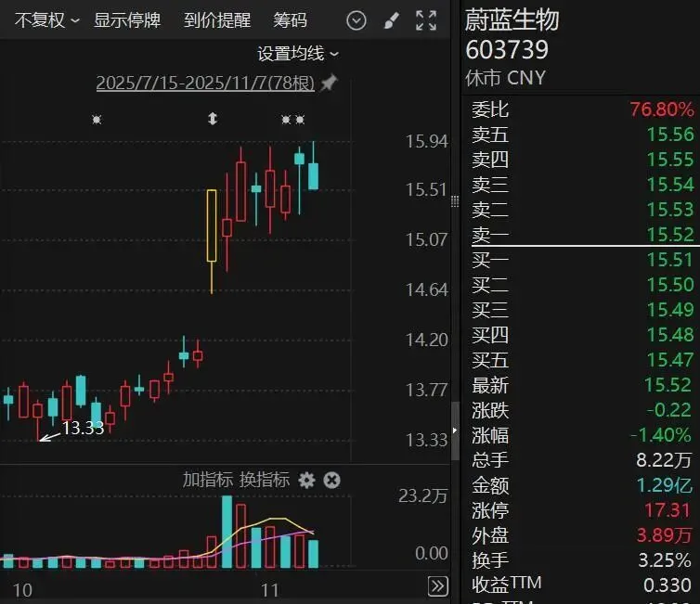
Task: Click 换指标 to switch indicator
Action: click(x=265, y=480)
